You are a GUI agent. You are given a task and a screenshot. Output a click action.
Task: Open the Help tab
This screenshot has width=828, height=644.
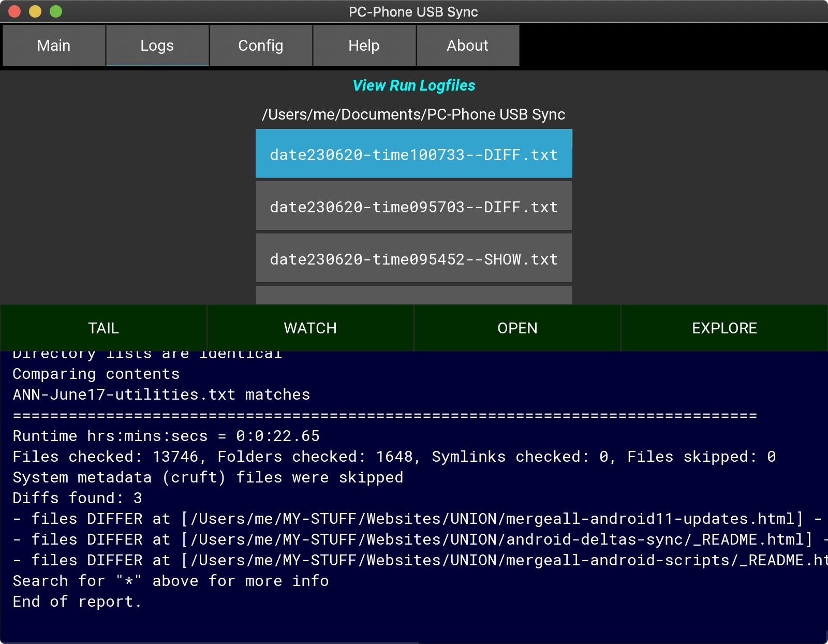tap(364, 46)
